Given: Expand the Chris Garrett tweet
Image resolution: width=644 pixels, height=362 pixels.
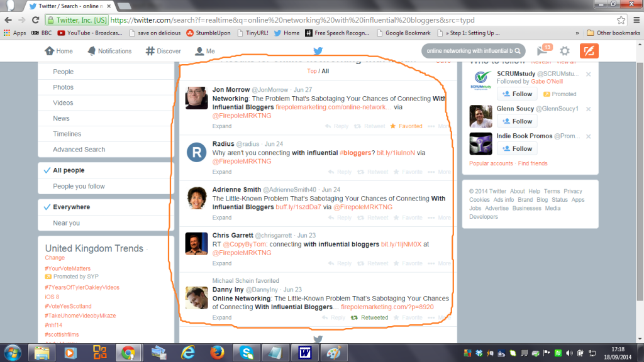Looking at the screenshot, I should pos(222,263).
